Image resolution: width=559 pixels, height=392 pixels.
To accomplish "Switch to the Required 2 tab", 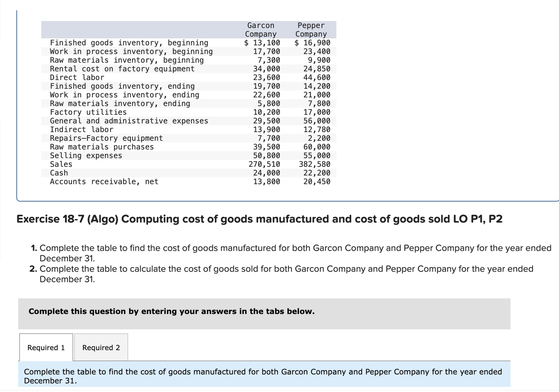I will 101,348.
